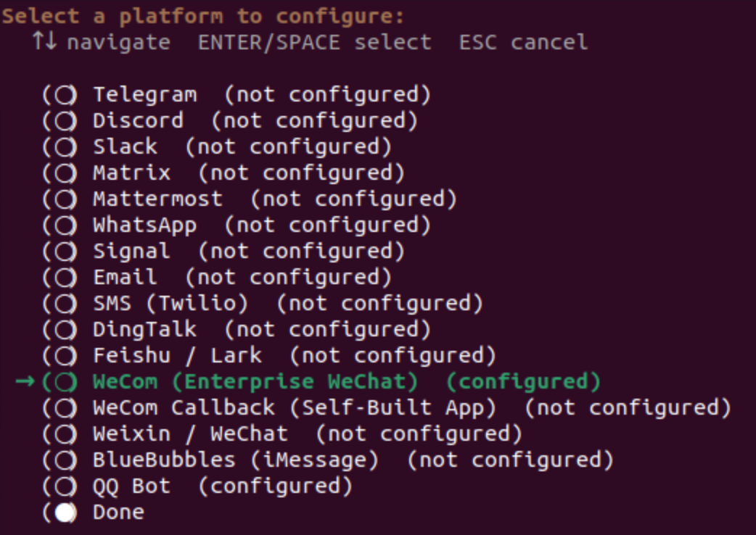This screenshot has height=535, width=756.
Task: Pick the Matrix radio button
Action: pos(65,173)
